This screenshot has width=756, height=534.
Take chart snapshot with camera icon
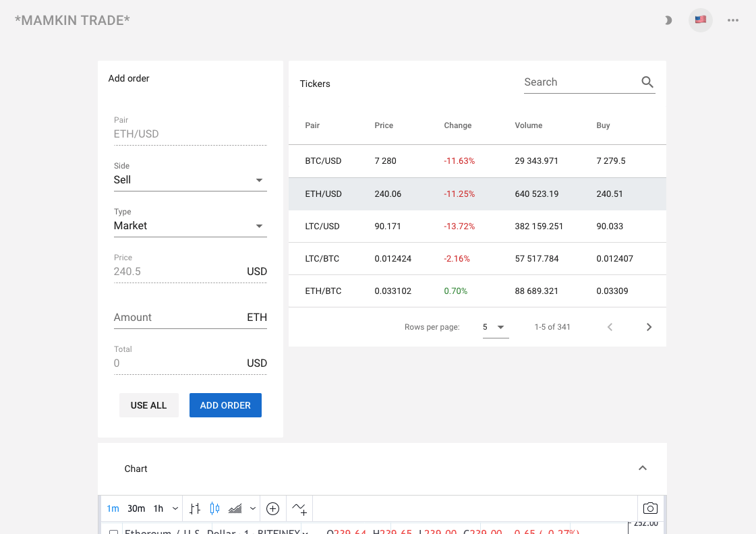(x=650, y=508)
